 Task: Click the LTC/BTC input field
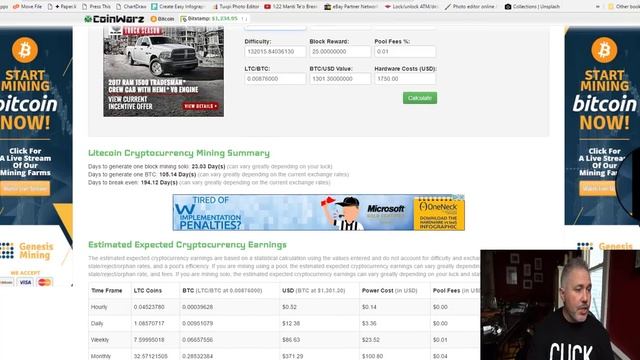275,79
